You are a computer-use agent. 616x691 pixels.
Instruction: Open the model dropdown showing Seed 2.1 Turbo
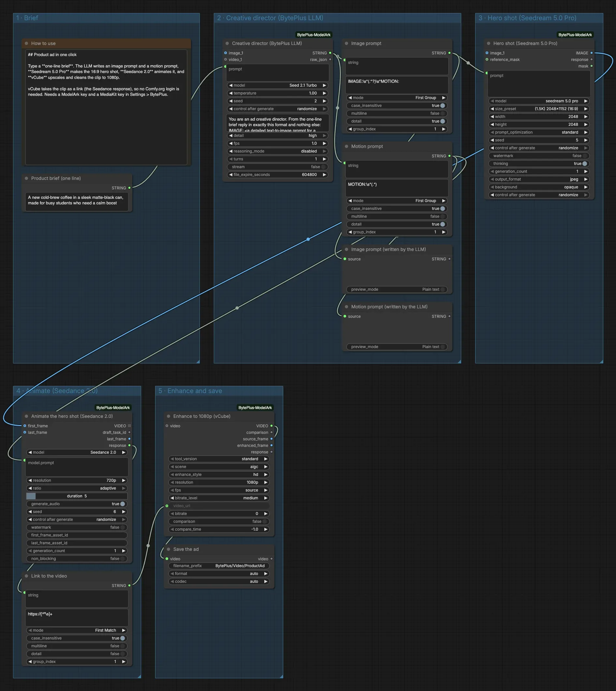[x=277, y=85]
